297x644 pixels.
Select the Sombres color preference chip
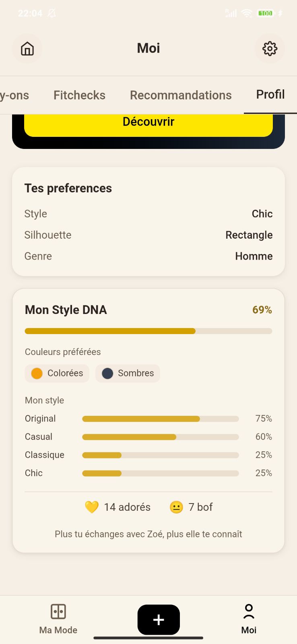[x=128, y=373]
